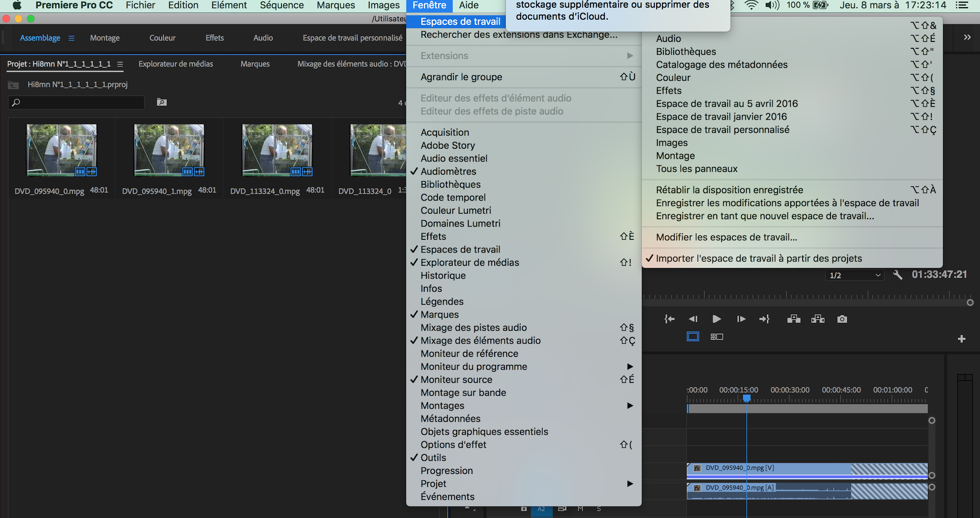Viewport: 980px width, 518px height.
Task: Select the Audio workspace in the submenu
Action: pyautogui.click(x=792, y=38)
